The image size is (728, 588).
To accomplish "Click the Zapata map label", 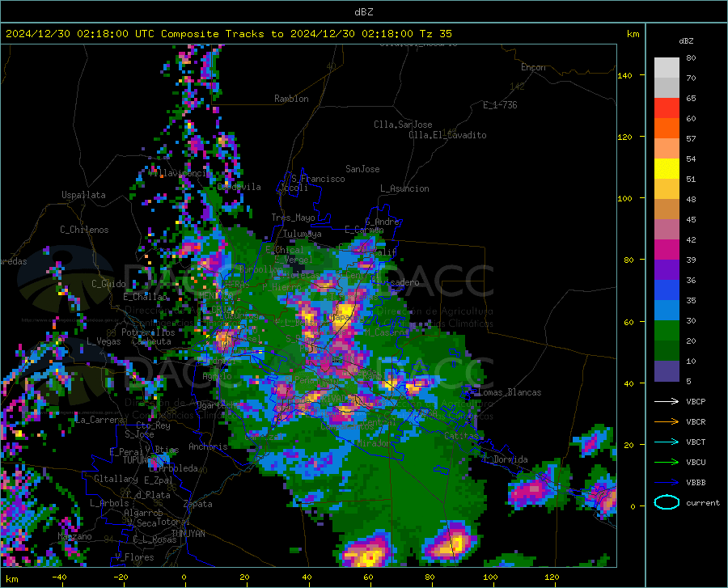I will pyautogui.click(x=198, y=504).
